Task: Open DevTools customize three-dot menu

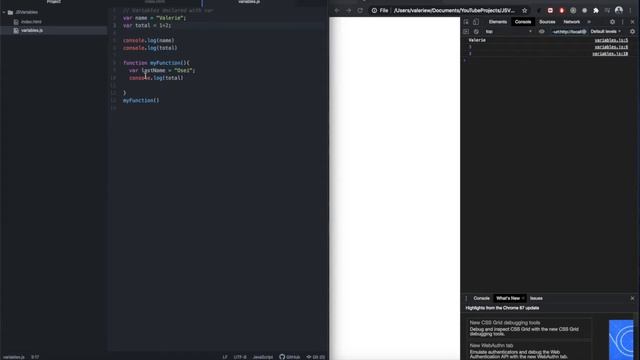Action: click(x=622, y=22)
